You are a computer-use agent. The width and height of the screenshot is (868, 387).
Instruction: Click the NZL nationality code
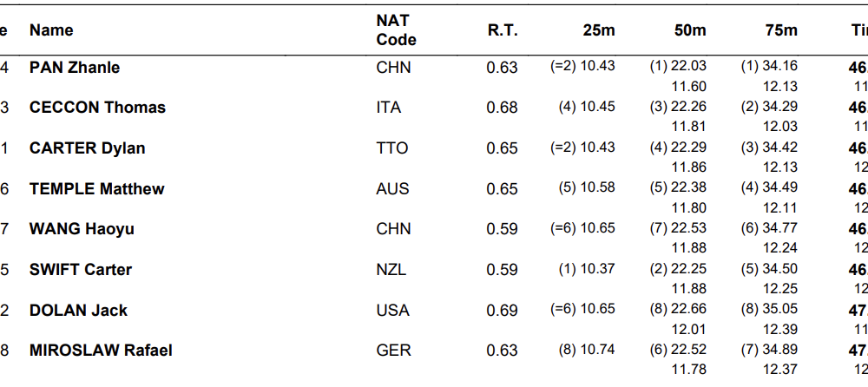(392, 270)
